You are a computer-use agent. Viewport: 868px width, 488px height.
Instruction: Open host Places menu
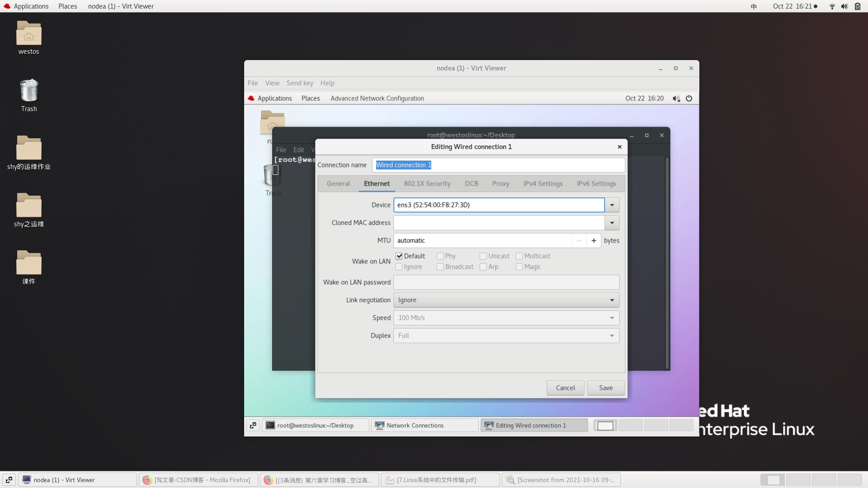(68, 6)
